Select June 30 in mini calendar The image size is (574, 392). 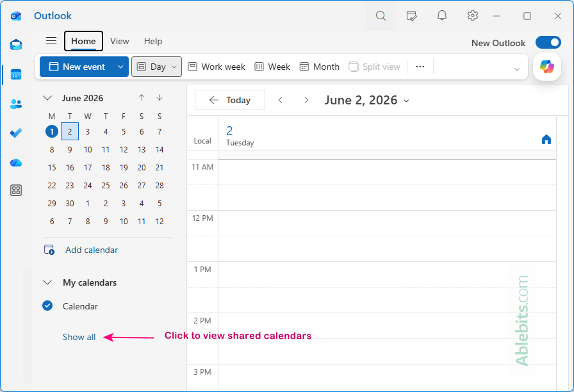tap(70, 204)
